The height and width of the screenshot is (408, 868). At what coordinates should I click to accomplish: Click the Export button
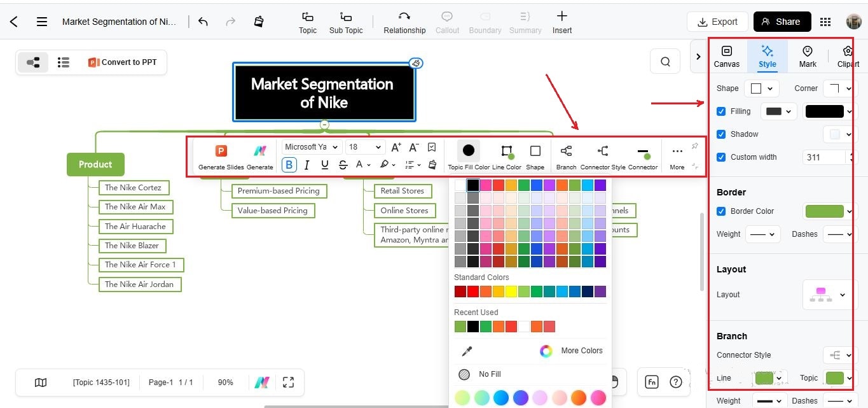tap(717, 22)
